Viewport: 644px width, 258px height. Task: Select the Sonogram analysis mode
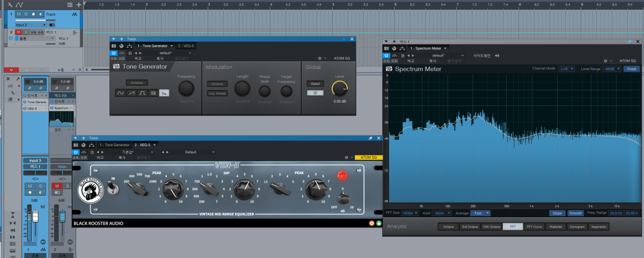pos(577,227)
